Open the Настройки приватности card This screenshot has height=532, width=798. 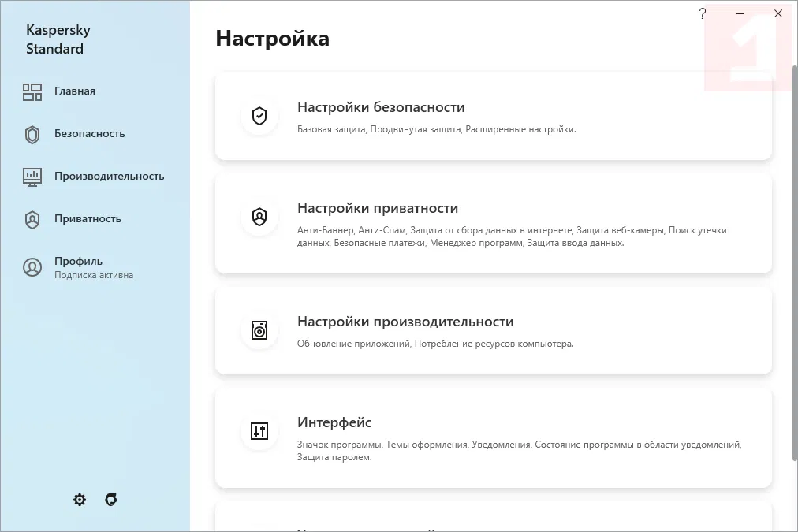tap(493, 224)
